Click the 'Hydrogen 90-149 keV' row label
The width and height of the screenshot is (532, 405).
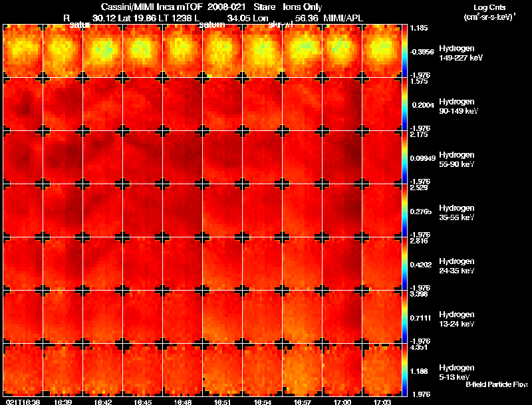458,106
